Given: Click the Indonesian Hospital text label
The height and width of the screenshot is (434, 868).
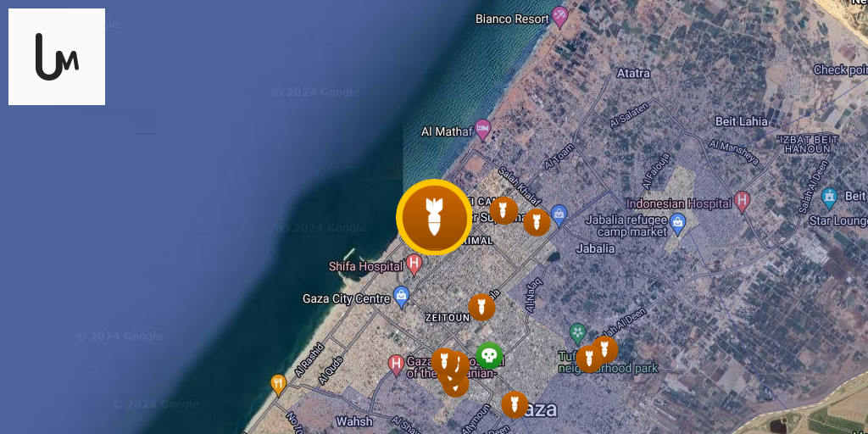Looking at the screenshot, I should pyautogui.click(x=679, y=203).
